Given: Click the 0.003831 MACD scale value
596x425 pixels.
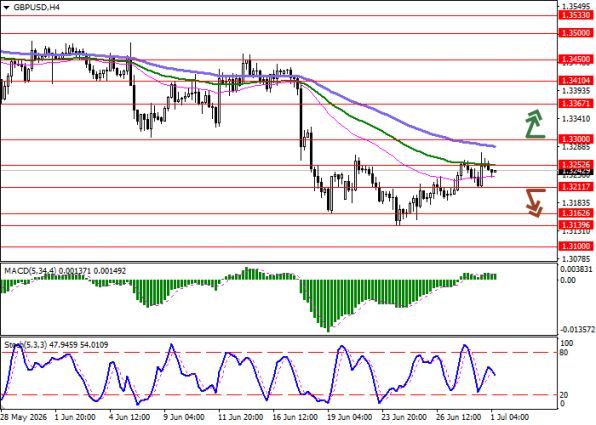Looking at the screenshot, I should (x=577, y=269).
